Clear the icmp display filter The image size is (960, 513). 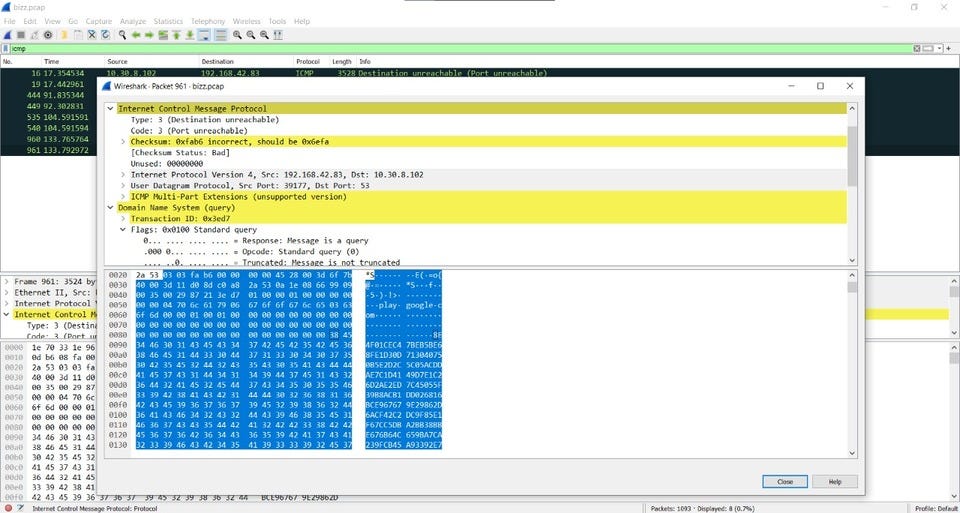(x=917, y=48)
